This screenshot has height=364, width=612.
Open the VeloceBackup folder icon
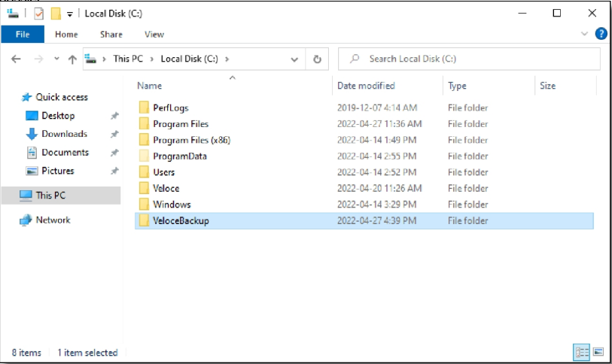[144, 220]
